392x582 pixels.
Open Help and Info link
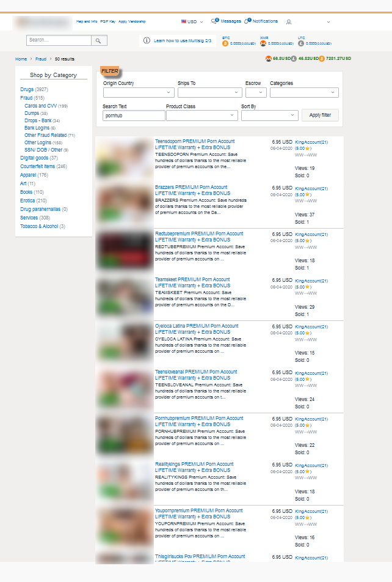click(x=87, y=21)
